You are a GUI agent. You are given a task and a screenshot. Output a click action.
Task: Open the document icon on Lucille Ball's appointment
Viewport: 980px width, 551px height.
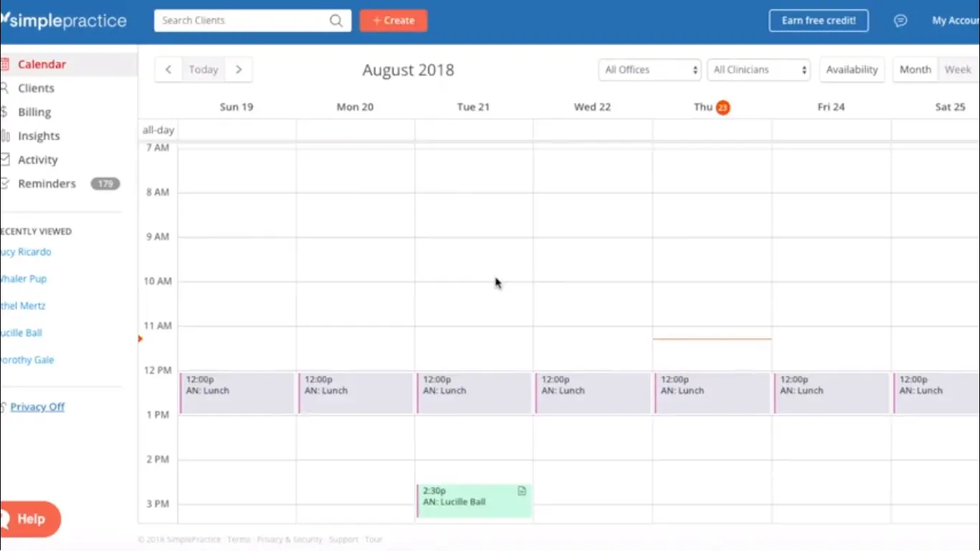[522, 491]
